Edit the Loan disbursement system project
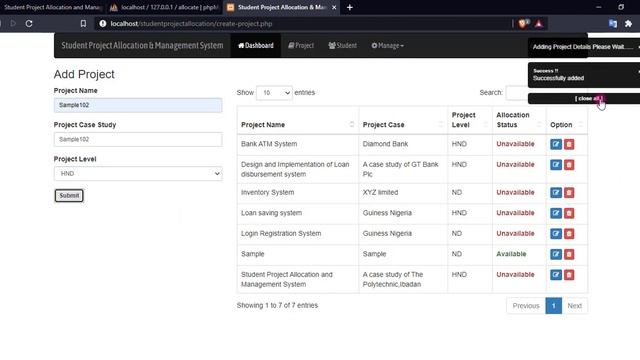Viewport: 640px width, 360px height. coord(556,165)
